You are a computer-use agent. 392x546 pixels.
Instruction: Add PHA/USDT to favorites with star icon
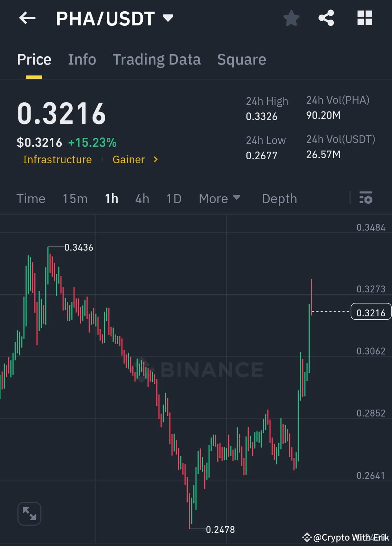tap(291, 18)
